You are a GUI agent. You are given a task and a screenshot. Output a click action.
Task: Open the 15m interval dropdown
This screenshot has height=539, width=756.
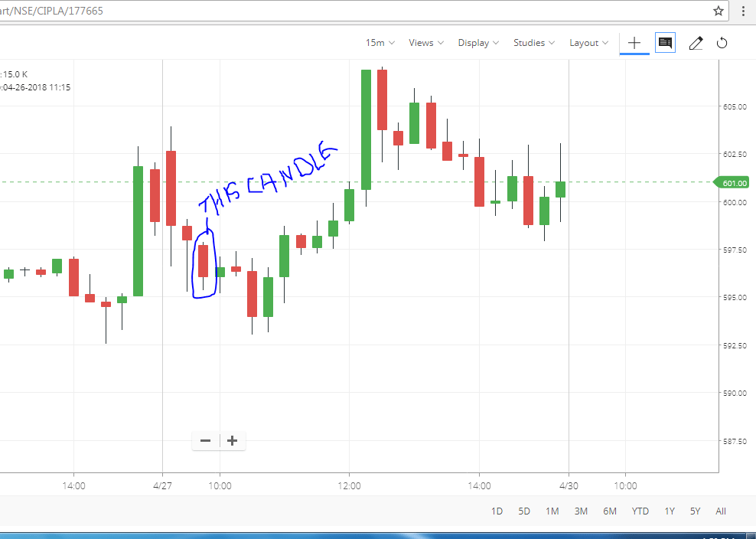tap(380, 43)
